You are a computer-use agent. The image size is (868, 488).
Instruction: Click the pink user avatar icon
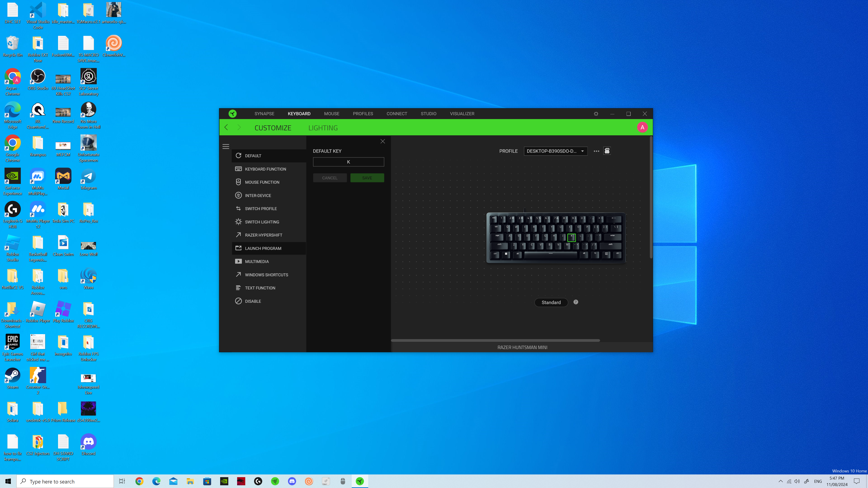(642, 128)
